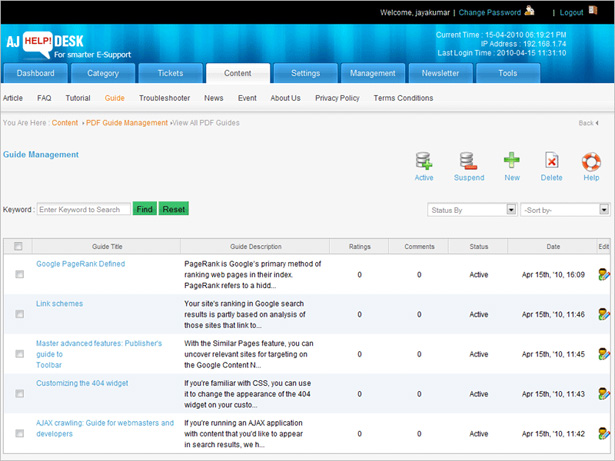Open the Help lifebuoy icon

pos(591,161)
